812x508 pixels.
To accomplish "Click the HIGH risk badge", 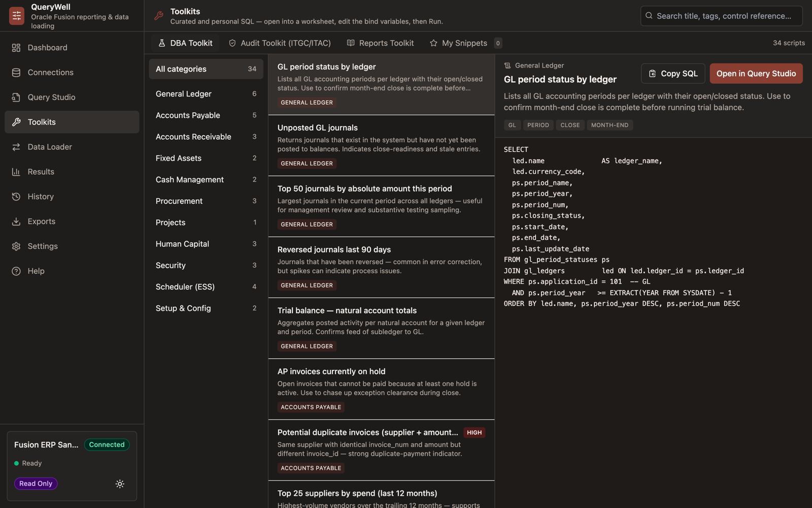I will (475, 433).
